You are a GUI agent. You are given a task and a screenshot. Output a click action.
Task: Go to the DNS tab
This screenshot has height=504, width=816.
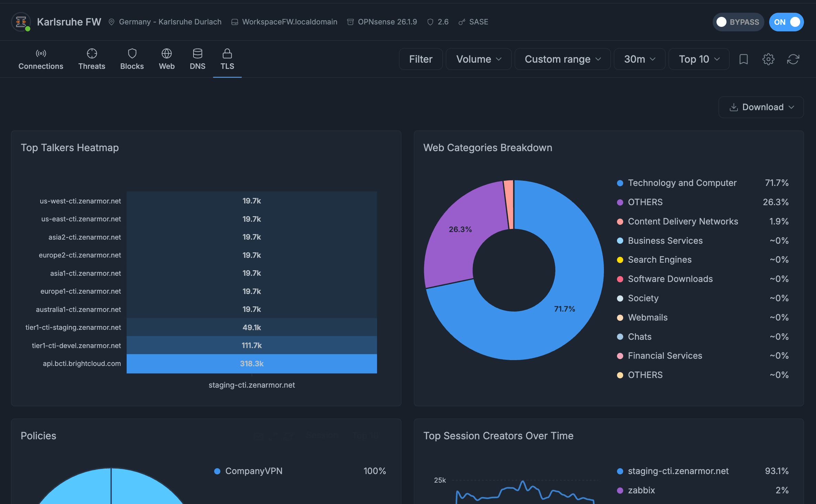point(197,59)
